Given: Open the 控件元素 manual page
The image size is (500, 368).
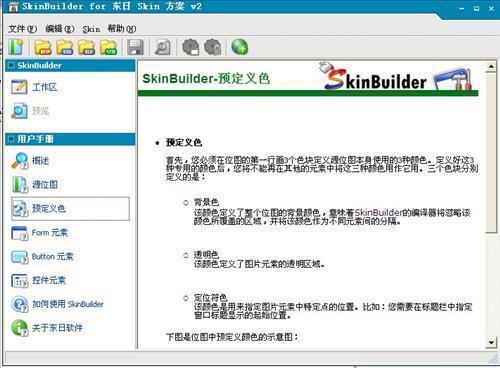Looking at the screenshot, I should (38, 280).
